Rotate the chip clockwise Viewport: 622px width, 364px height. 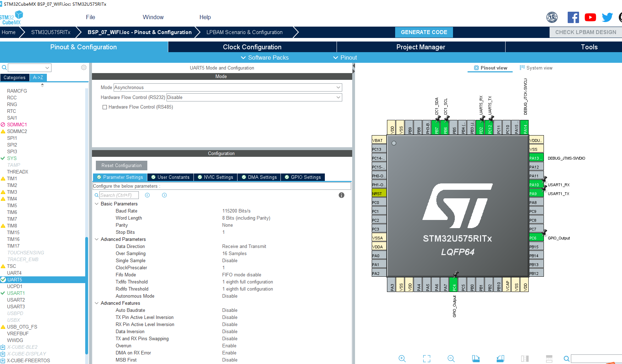[476, 359]
